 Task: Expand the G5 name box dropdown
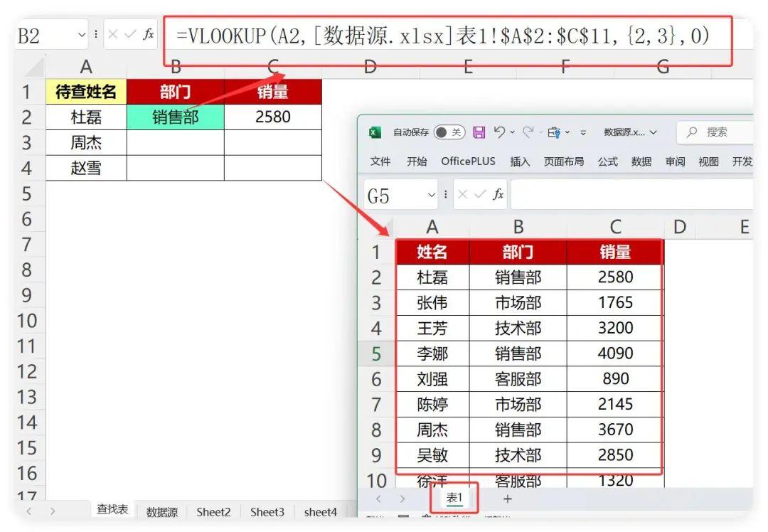click(x=432, y=195)
